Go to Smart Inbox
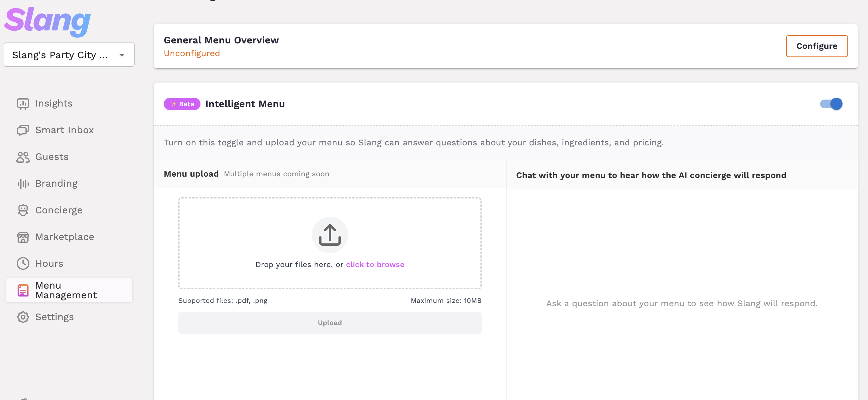This screenshot has height=400, width=868. click(69, 130)
